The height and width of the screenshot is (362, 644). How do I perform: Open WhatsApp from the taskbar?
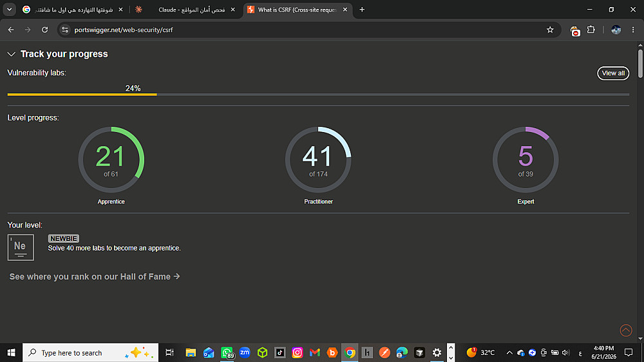coord(227,352)
